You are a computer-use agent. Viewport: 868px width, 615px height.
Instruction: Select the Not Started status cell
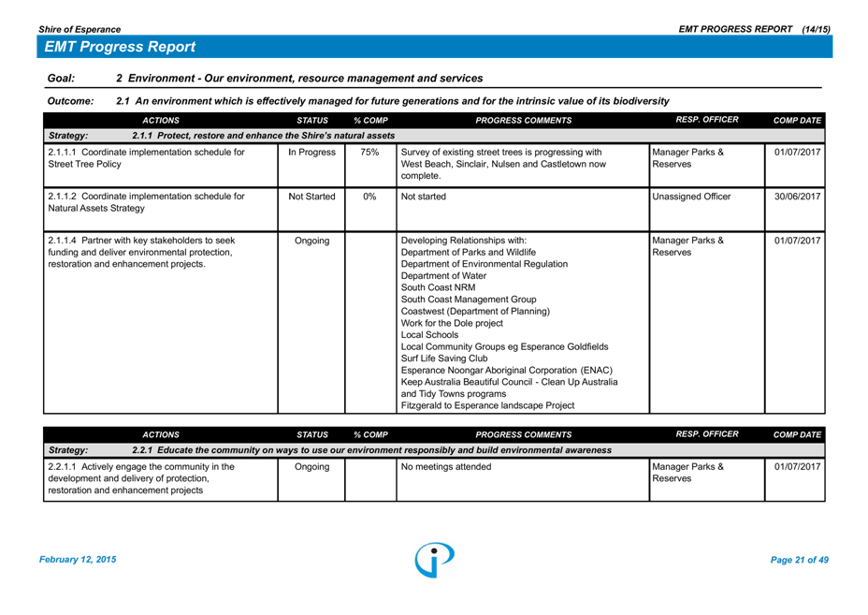pos(311,198)
